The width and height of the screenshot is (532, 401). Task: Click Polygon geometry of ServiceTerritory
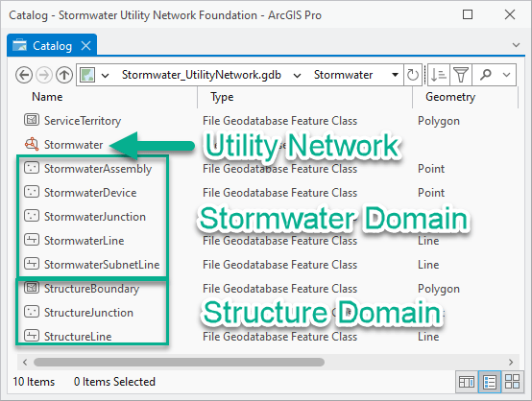pos(439,121)
